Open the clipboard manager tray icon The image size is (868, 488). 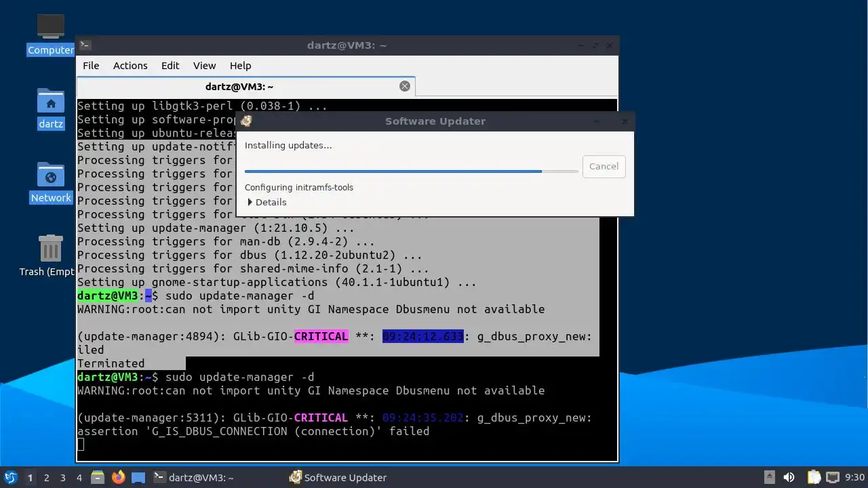click(x=814, y=477)
